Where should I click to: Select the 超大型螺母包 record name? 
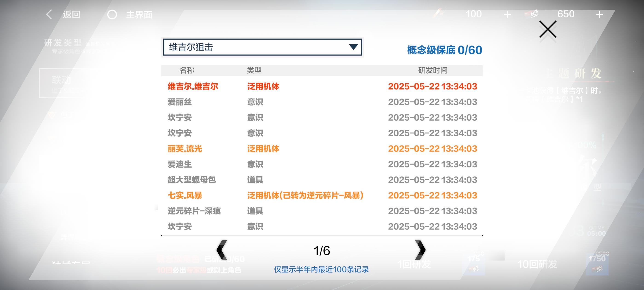tap(192, 180)
